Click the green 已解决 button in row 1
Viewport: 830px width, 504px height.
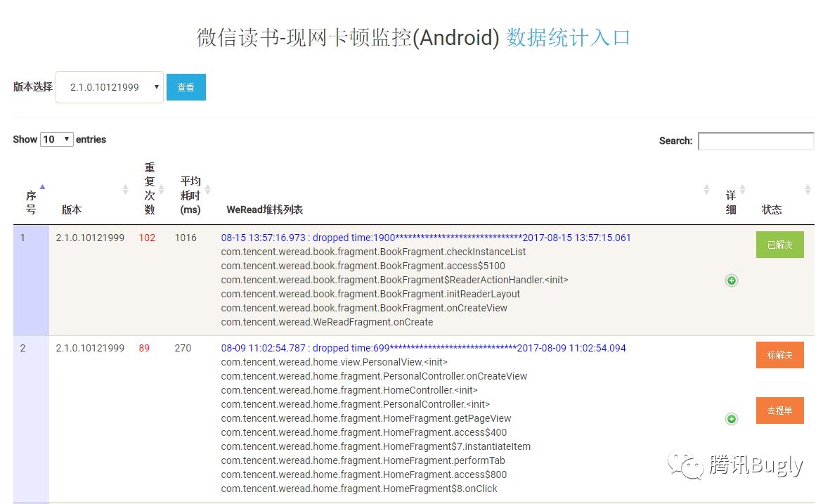[x=779, y=245]
